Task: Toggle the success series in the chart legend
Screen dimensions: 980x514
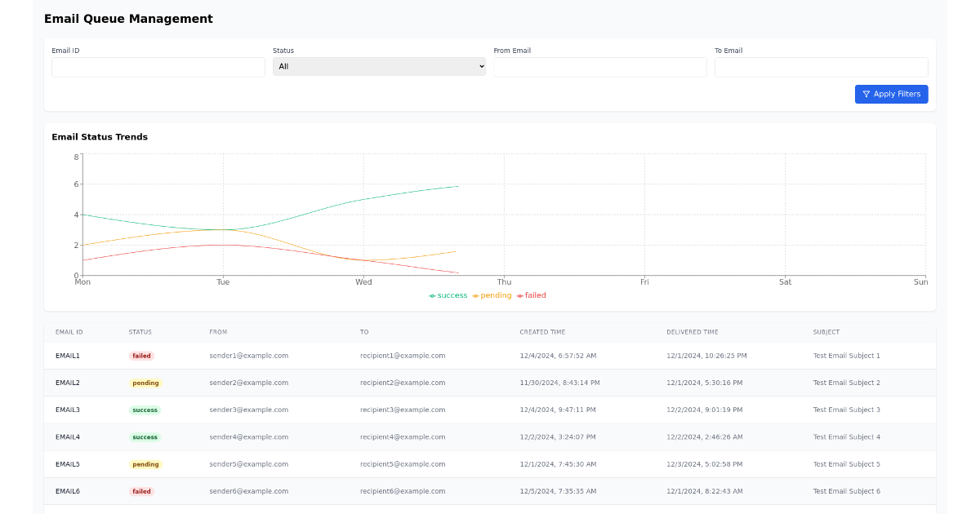Action: tap(448, 295)
